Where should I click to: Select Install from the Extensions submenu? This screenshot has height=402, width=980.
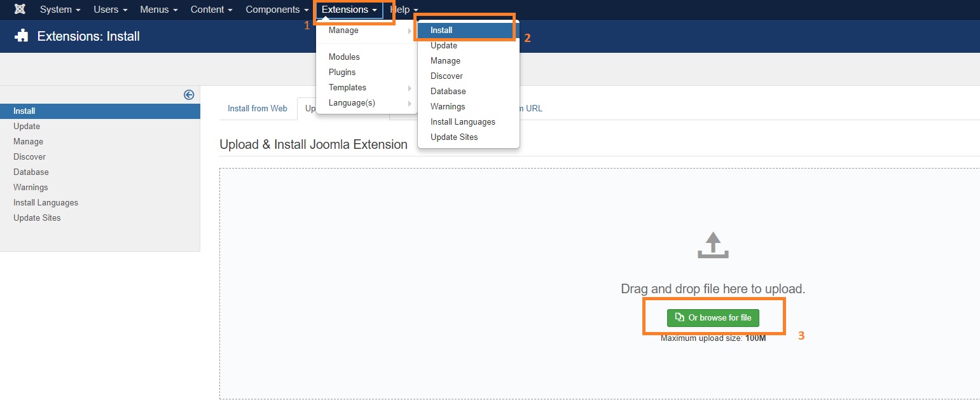(441, 30)
